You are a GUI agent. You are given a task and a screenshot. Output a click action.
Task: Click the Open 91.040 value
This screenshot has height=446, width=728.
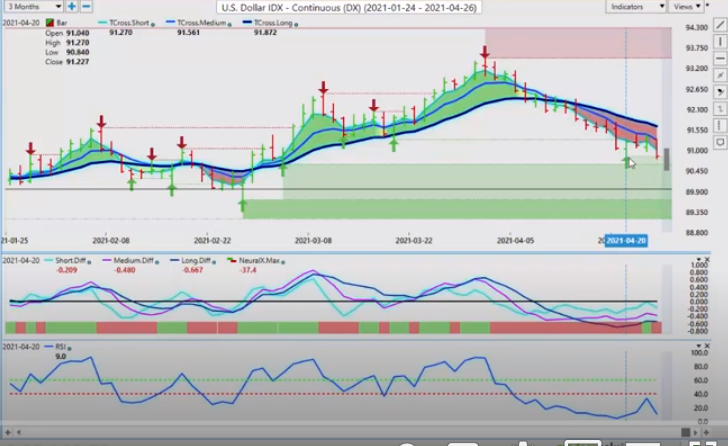click(78, 33)
